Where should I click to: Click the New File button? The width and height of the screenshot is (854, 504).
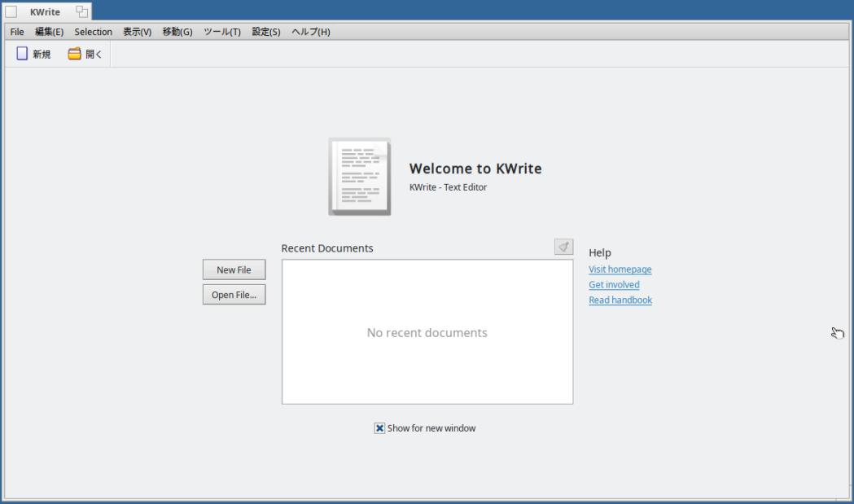pos(234,270)
